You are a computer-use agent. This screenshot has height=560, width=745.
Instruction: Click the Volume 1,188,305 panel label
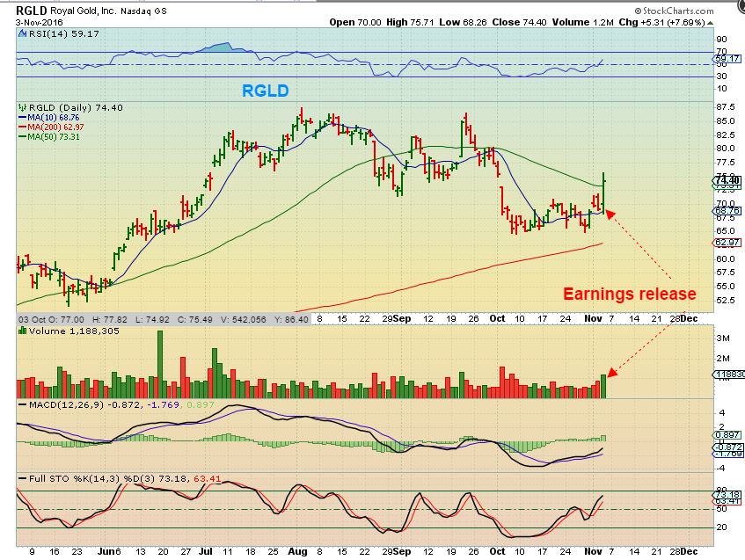click(74, 331)
